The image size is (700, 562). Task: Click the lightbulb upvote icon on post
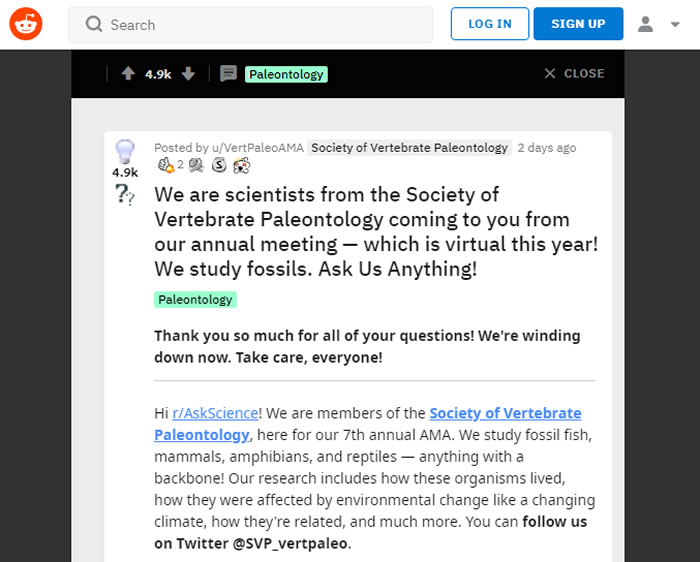[x=125, y=151]
